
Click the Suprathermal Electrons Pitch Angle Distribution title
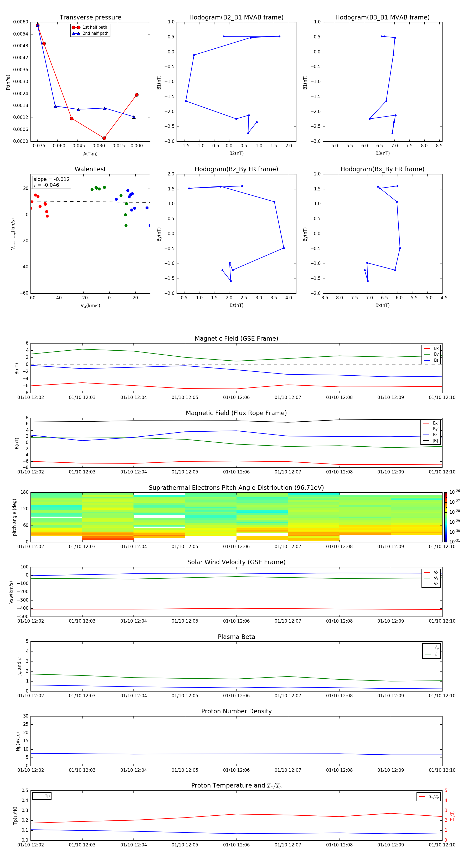pyautogui.click(x=236, y=488)
